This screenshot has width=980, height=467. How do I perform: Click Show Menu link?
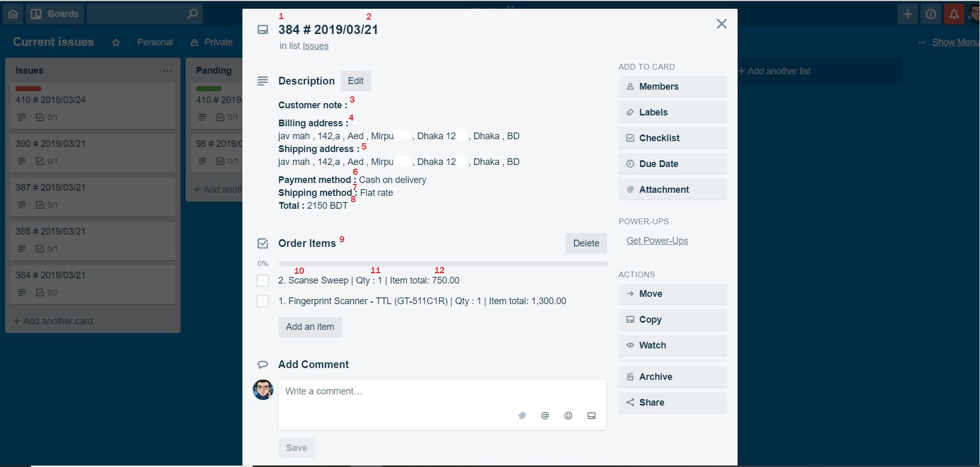955,42
